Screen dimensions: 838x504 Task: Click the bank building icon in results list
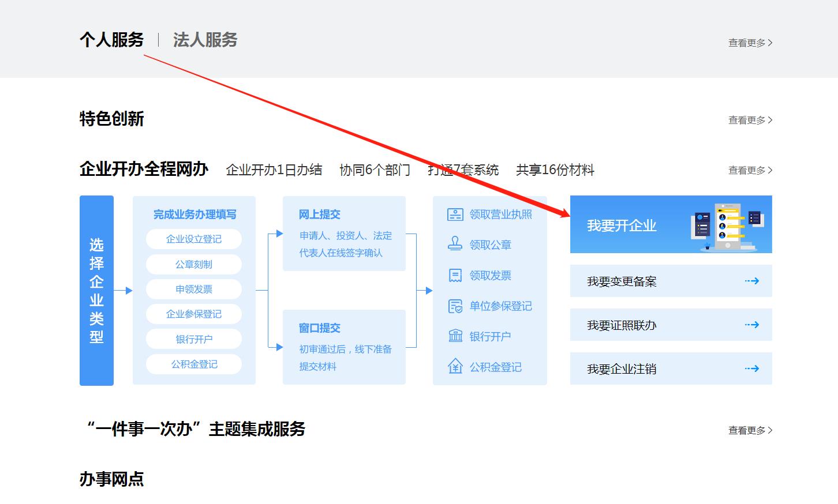455,336
